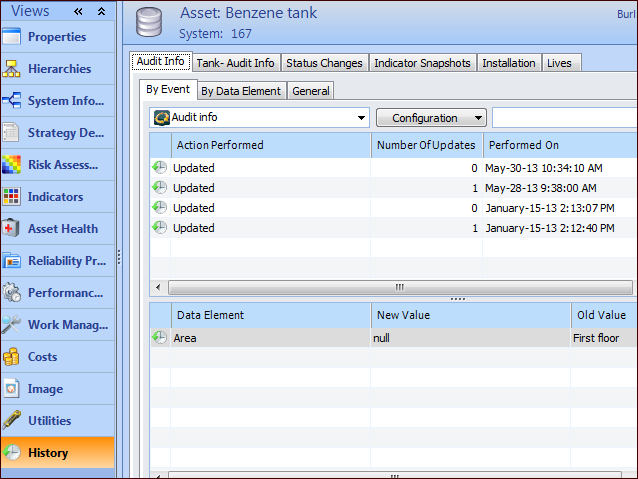This screenshot has width=638, height=479.
Task: Switch to the Status Changes tab
Action: (324, 63)
